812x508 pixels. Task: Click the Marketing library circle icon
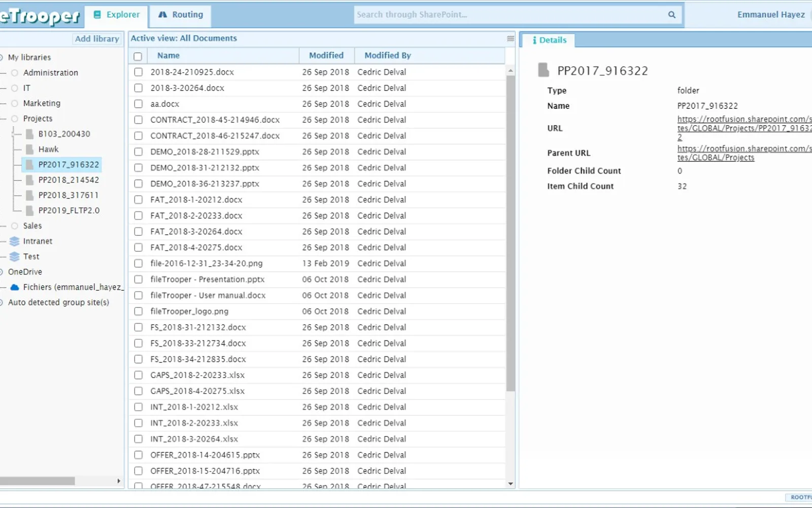pos(15,103)
